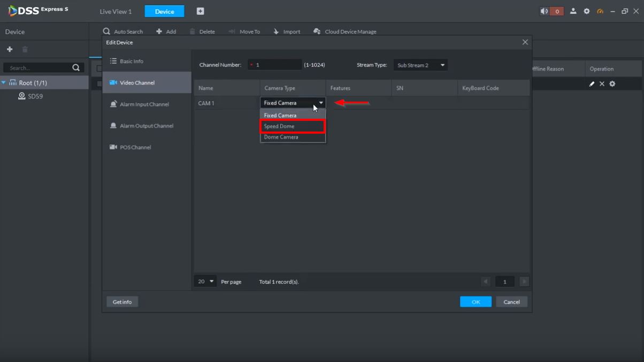The image size is (644, 362).
Task: Select the SD59 device in tree
Action: pyautogui.click(x=35, y=96)
